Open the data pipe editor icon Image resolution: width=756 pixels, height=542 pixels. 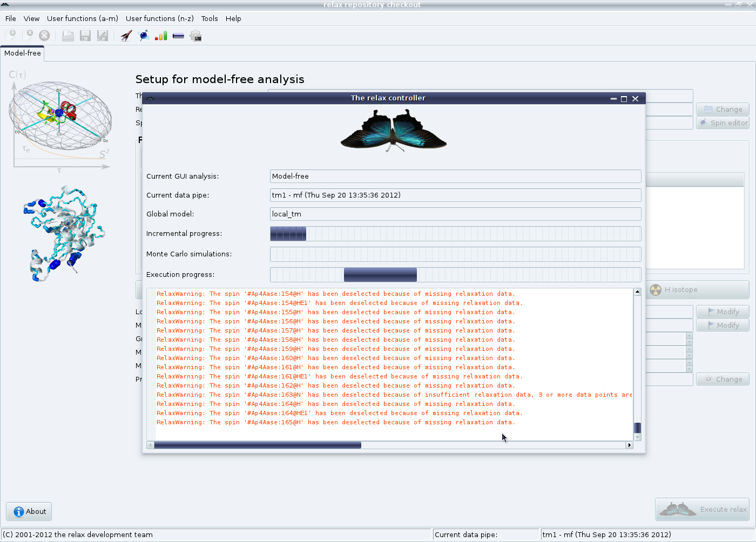(178, 36)
